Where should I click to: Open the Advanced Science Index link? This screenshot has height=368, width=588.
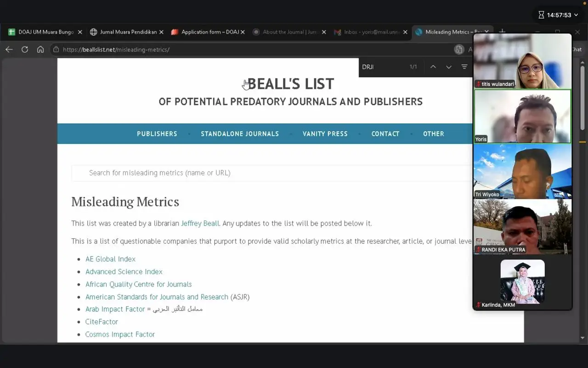(x=124, y=272)
